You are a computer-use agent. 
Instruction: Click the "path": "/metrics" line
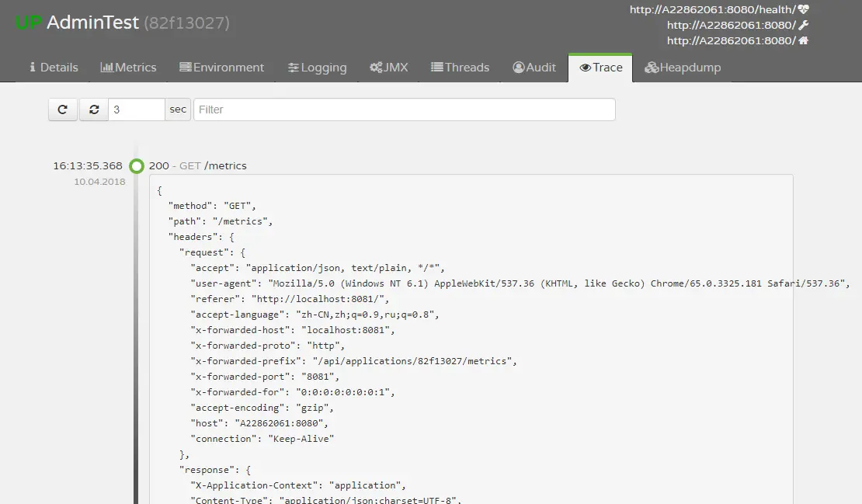(x=221, y=221)
